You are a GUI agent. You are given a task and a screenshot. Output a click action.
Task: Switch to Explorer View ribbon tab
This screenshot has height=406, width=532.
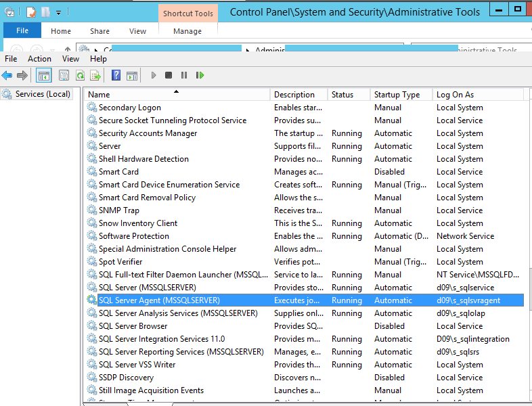137,31
